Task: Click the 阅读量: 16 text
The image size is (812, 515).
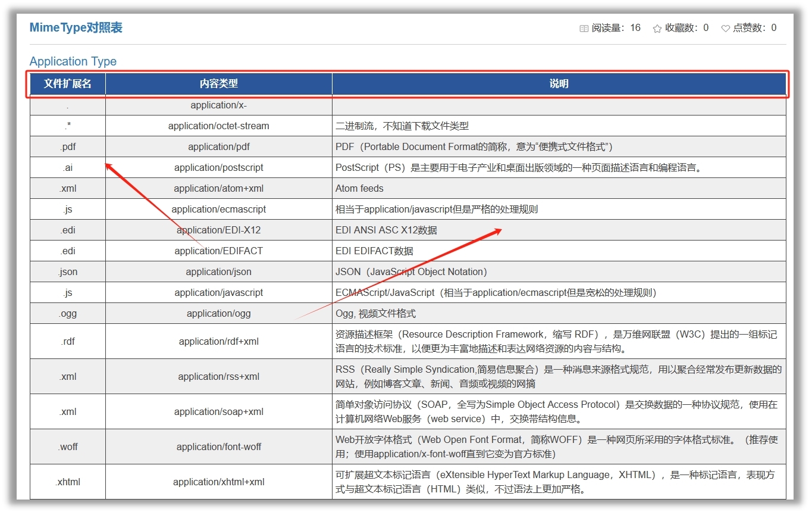Action: point(616,28)
